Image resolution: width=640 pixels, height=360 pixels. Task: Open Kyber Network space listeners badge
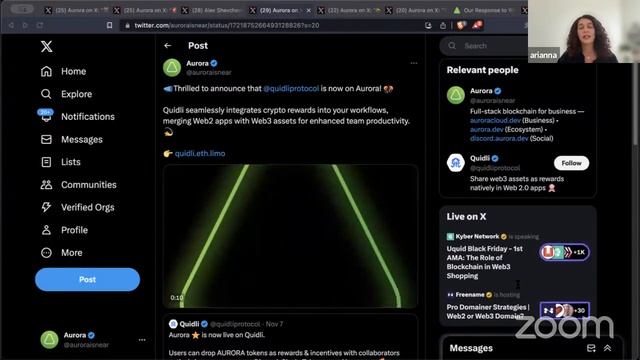(564, 252)
